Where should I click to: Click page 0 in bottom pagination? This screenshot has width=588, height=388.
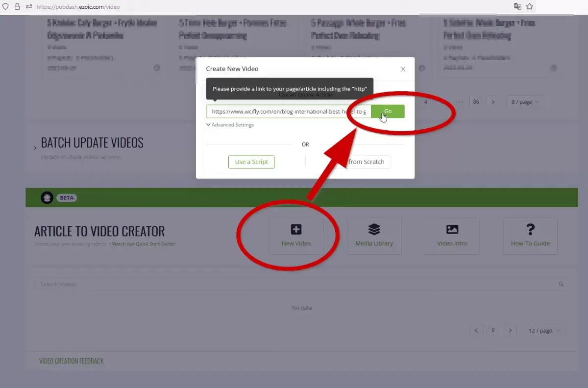493,331
